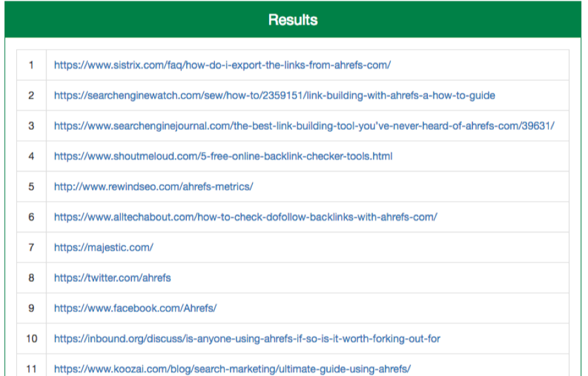The width and height of the screenshot is (588, 376).
Task: Open the inbound.org ahrefs discussion link
Action: (247, 339)
